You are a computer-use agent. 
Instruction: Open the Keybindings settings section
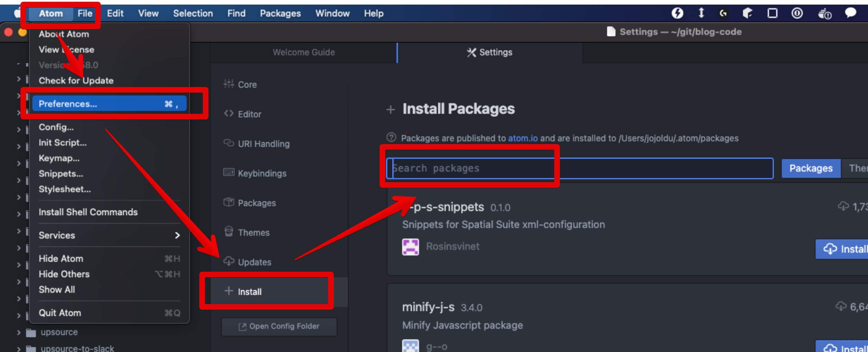pos(255,173)
